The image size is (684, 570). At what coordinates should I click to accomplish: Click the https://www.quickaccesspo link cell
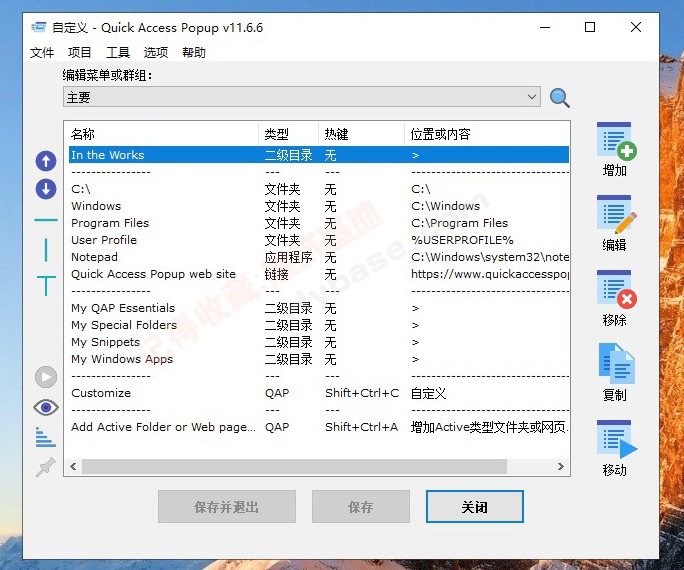click(490, 274)
